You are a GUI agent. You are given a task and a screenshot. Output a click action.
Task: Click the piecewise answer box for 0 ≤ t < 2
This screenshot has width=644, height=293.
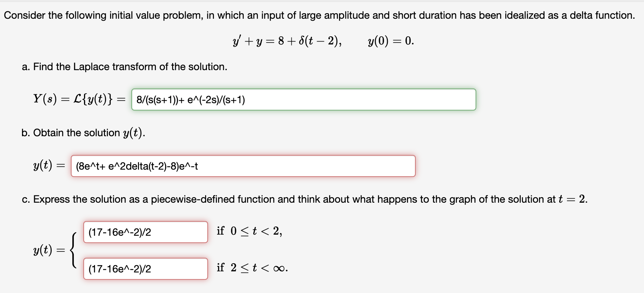[x=145, y=231]
